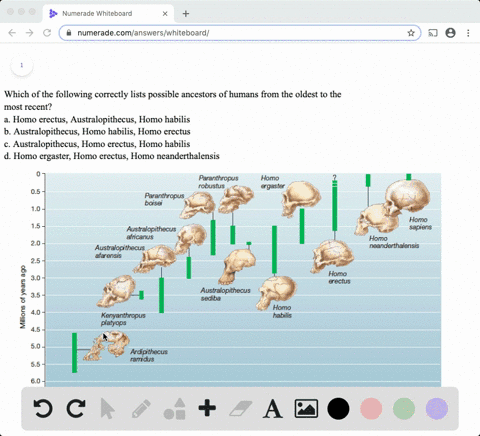480x436 pixels.
Task: Click the Homo ergaster skull image
Action: 301,199
